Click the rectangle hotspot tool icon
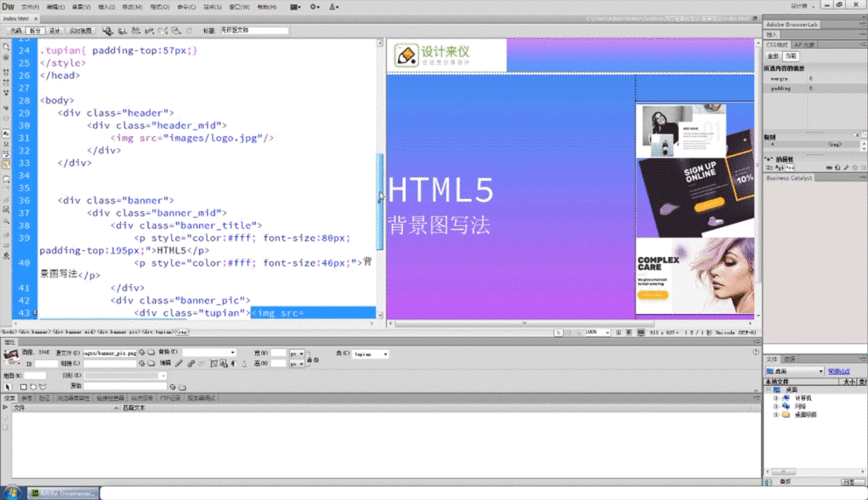 click(22, 386)
